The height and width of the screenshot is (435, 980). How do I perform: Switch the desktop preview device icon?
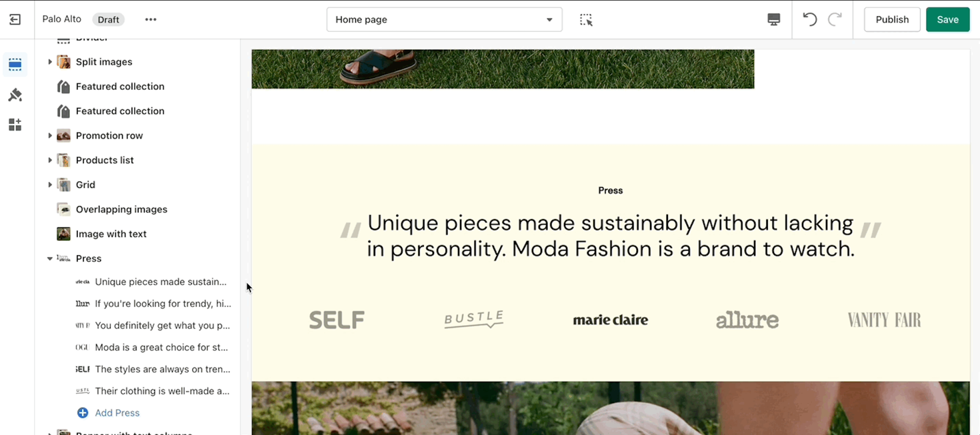773,19
